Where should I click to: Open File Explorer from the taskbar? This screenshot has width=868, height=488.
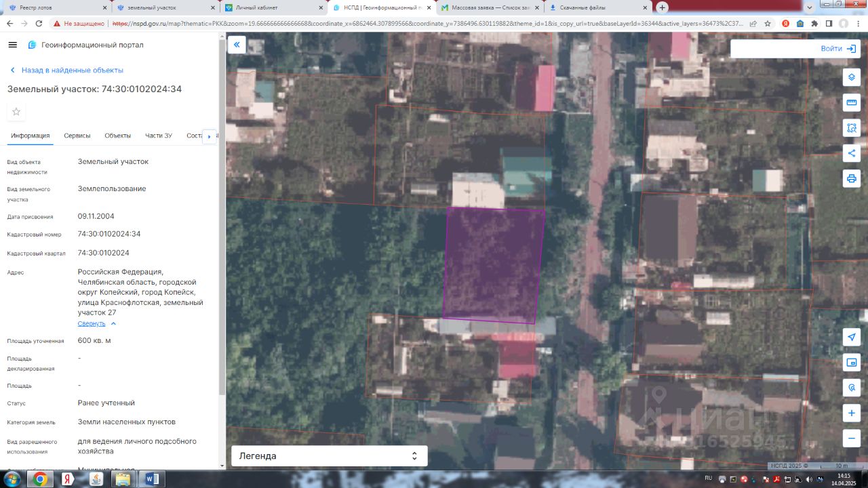click(123, 479)
